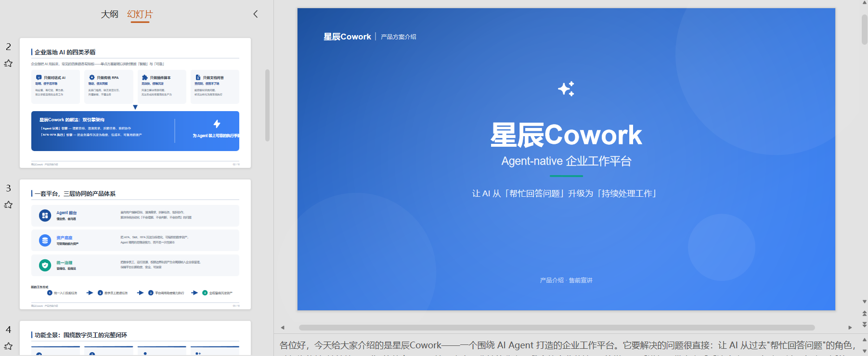Click the editor vertical scrollbar down arrow
The image size is (868, 356).
pos(865,302)
